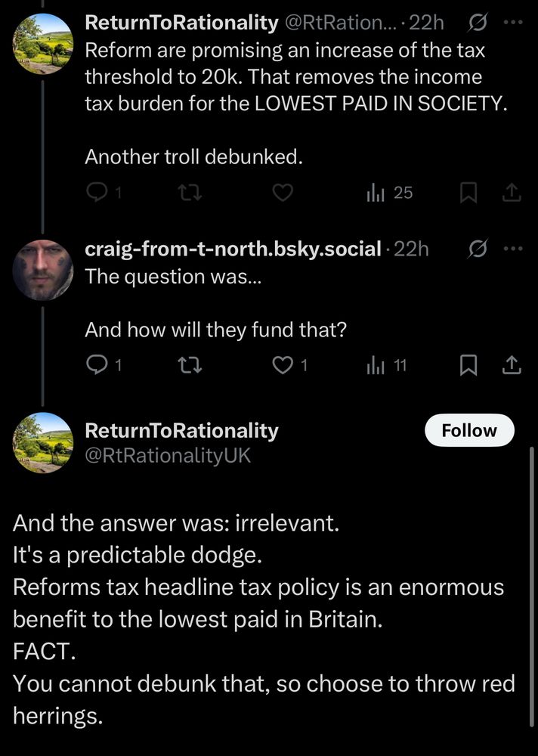Retweet the post about the 20k tax threshold

point(190,192)
